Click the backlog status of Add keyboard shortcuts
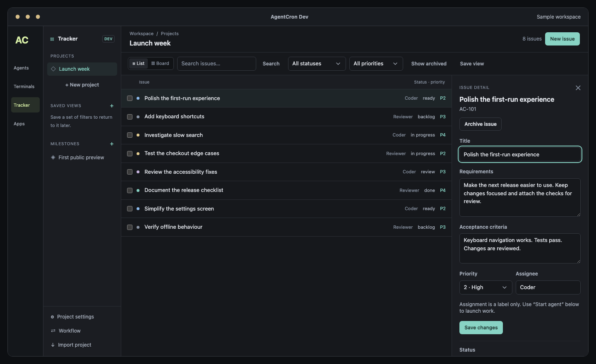Screen dimensions: 596x364 pos(426,117)
